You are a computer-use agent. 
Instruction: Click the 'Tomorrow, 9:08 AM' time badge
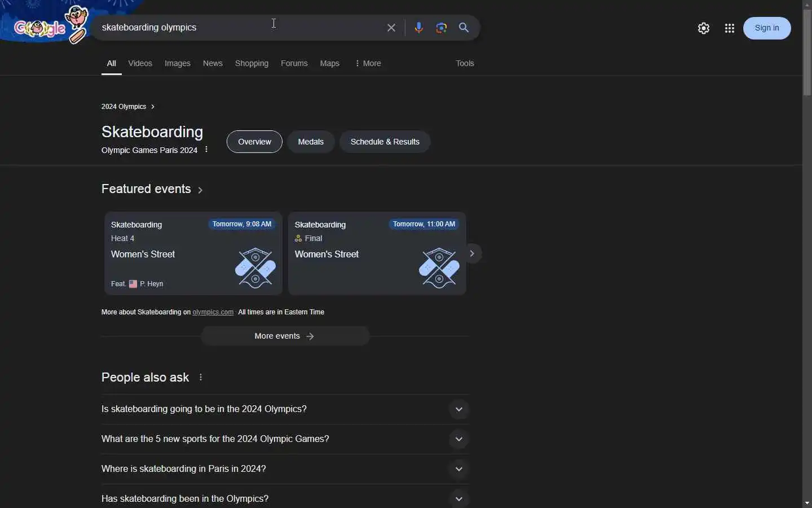[242, 224]
